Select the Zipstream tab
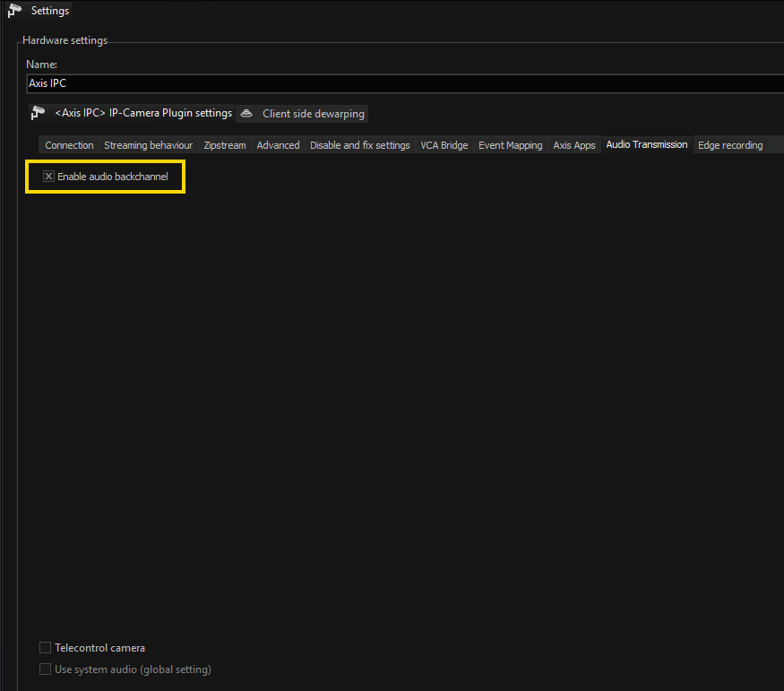Image resolution: width=784 pixels, height=691 pixels. point(225,145)
